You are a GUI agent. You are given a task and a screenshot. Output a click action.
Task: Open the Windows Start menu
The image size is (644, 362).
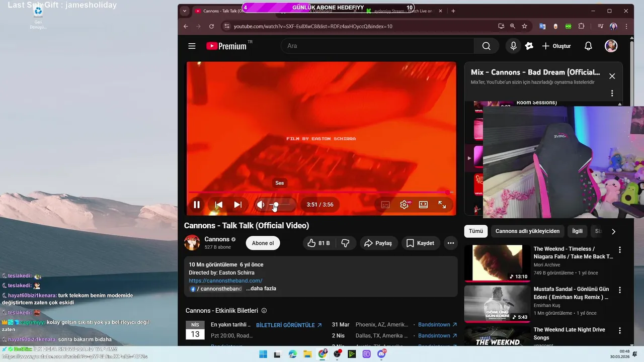click(263, 354)
